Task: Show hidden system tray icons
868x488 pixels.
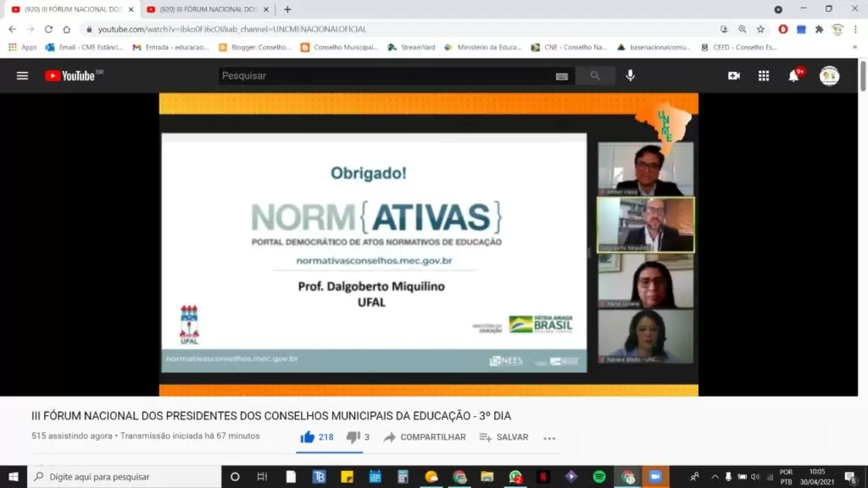Action: (714, 477)
